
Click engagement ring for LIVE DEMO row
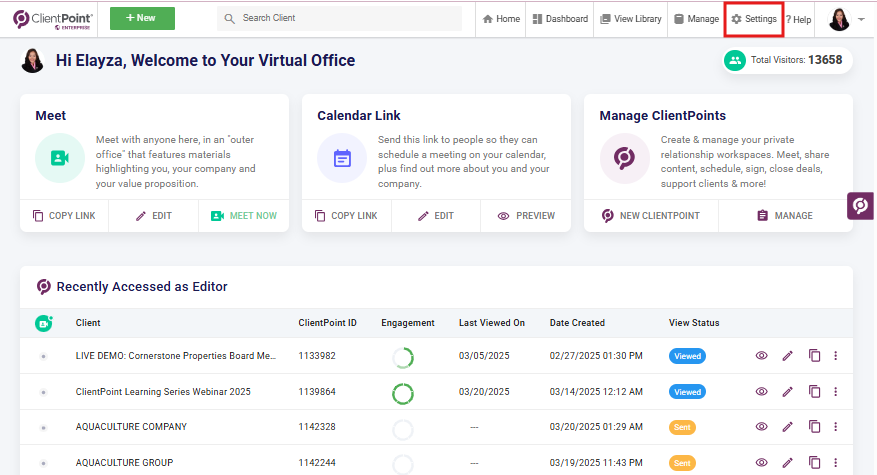(x=403, y=358)
